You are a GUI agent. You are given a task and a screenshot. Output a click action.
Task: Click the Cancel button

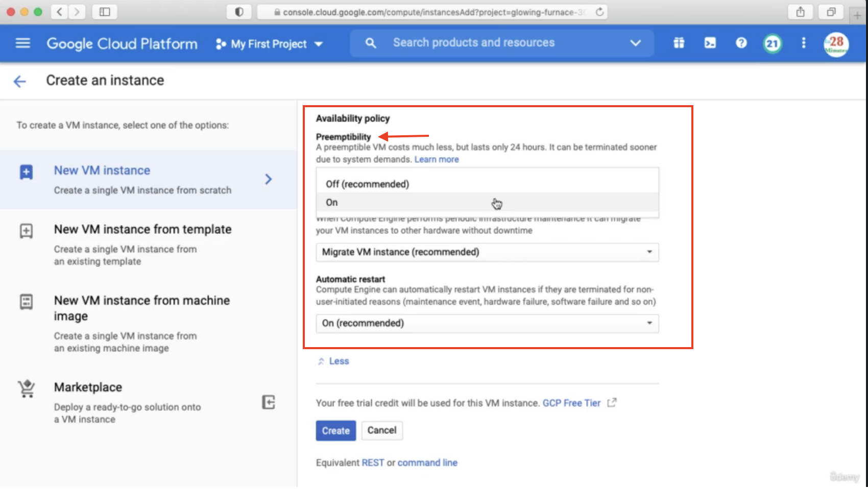[382, 430]
